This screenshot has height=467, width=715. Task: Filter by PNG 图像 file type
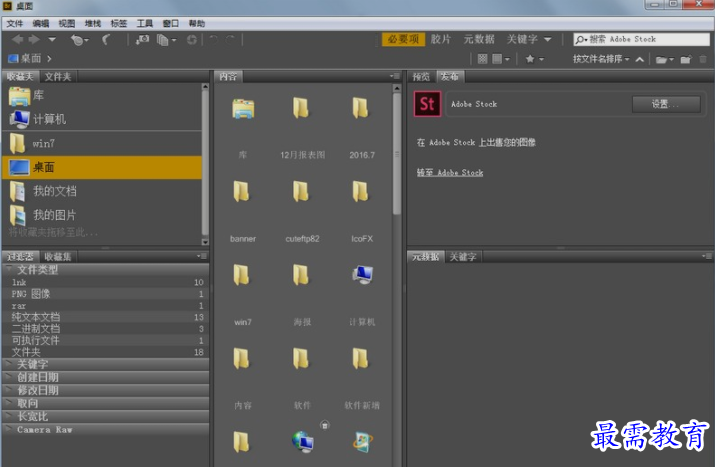[106, 294]
